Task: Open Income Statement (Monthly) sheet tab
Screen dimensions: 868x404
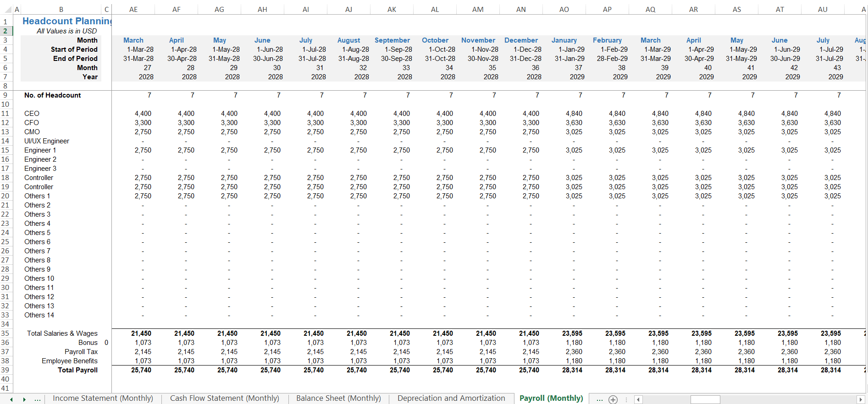Action: pos(103,399)
